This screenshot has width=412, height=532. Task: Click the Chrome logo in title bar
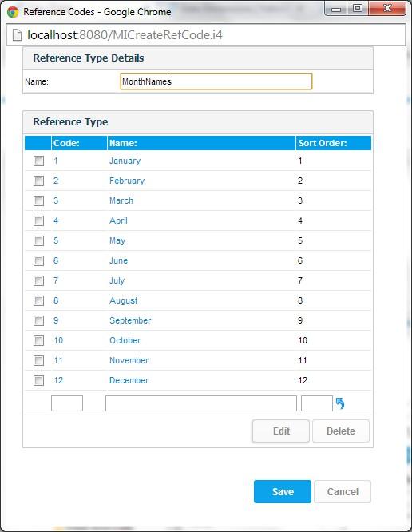[13, 12]
